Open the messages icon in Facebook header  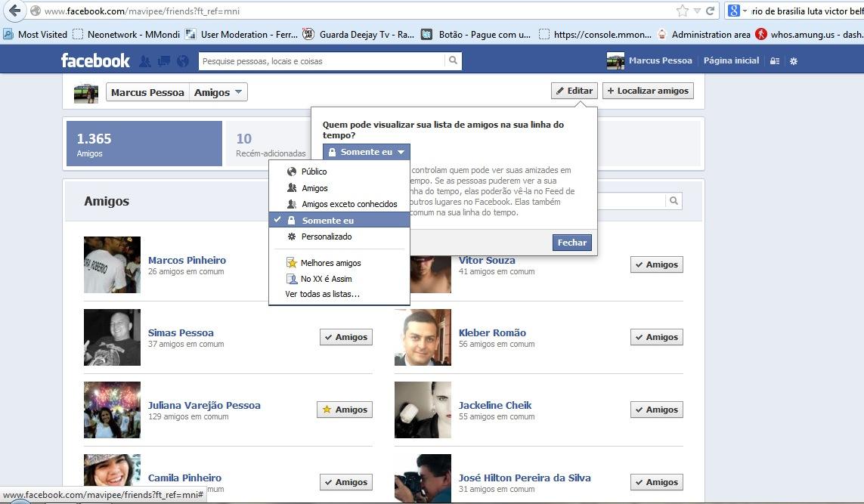point(163,60)
